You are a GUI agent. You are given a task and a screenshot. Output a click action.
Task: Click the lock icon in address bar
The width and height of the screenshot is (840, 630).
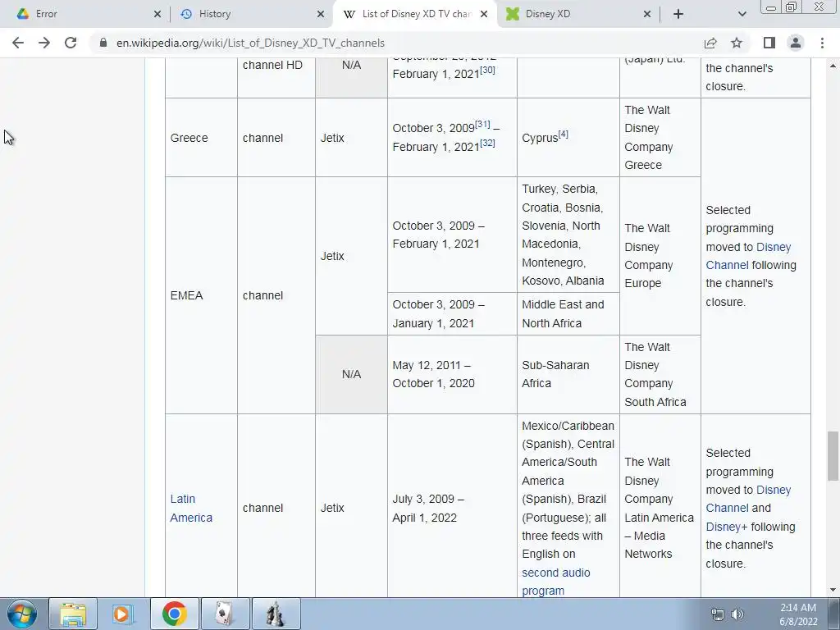(x=103, y=43)
